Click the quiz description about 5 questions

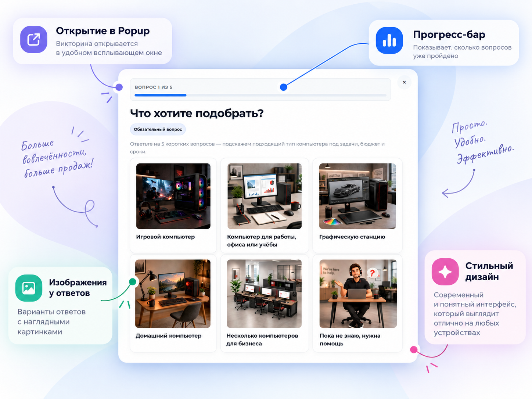click(x=257, y=148)
